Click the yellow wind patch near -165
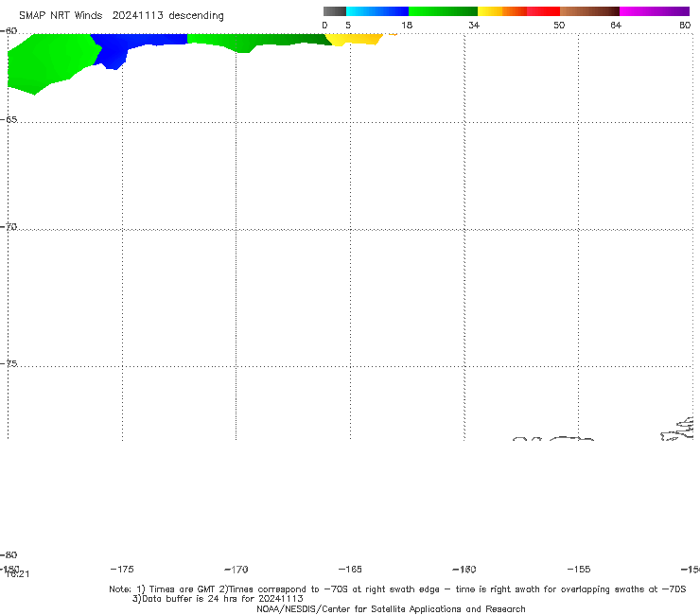 tap(354, 39)
